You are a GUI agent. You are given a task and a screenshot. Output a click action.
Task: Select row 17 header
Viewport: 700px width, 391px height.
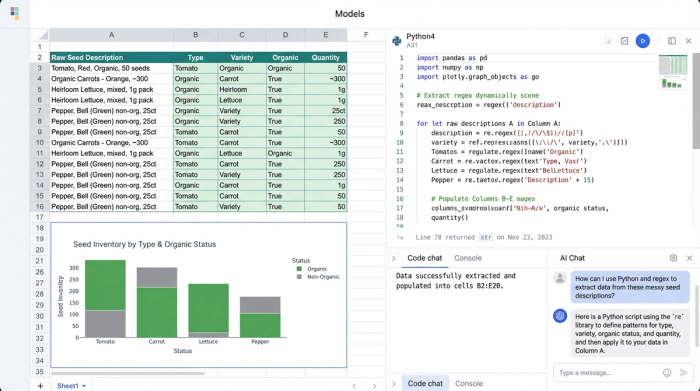pos(40,217)
